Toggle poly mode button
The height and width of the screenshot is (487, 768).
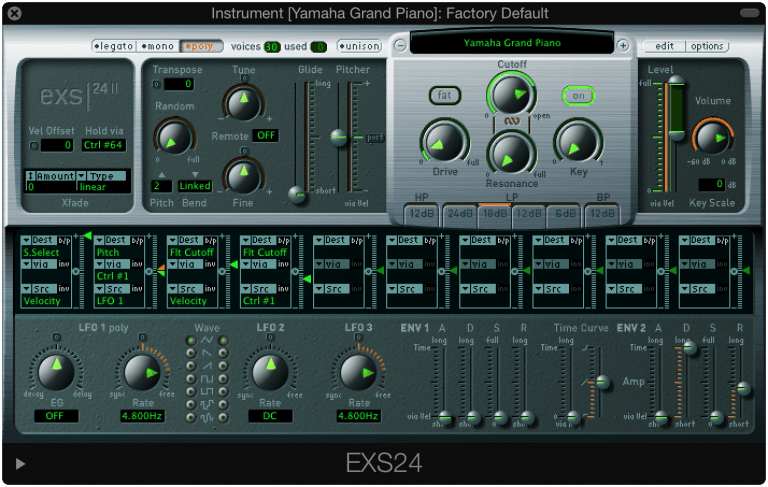pyautogui.click(x=201, y=46)
